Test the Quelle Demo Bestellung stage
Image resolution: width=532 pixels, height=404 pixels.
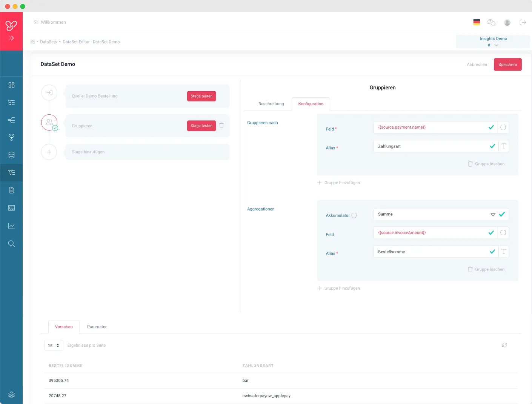click(x=201, y=96)
